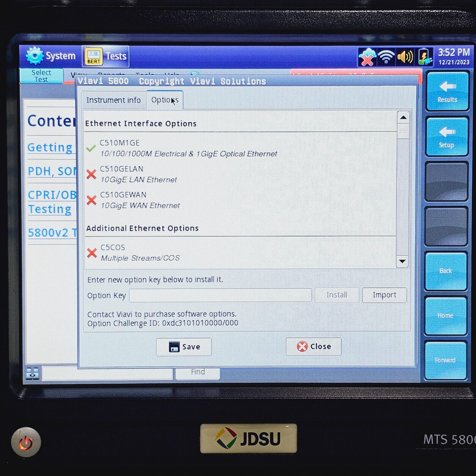
Task: Click the Import button
Action: tap(384, 295)
